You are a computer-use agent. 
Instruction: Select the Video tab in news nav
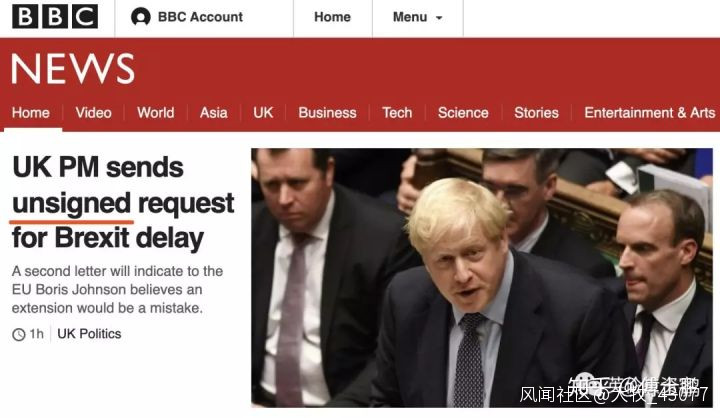[x=94, y=113]
